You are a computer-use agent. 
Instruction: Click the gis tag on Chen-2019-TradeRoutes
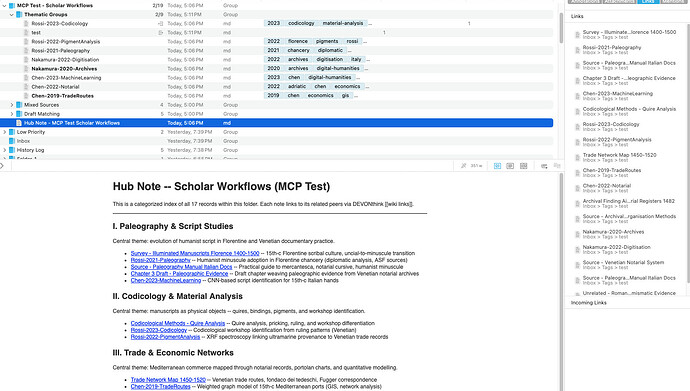(x=345, y=95)
